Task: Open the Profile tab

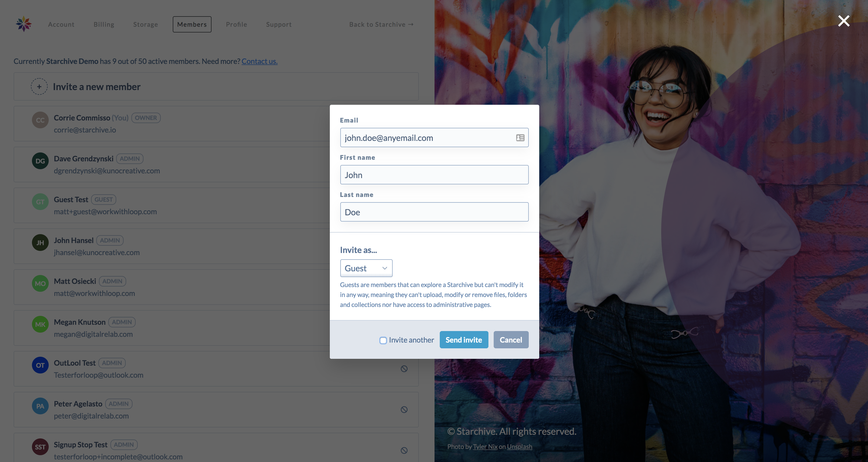Action: coord(237,24)
